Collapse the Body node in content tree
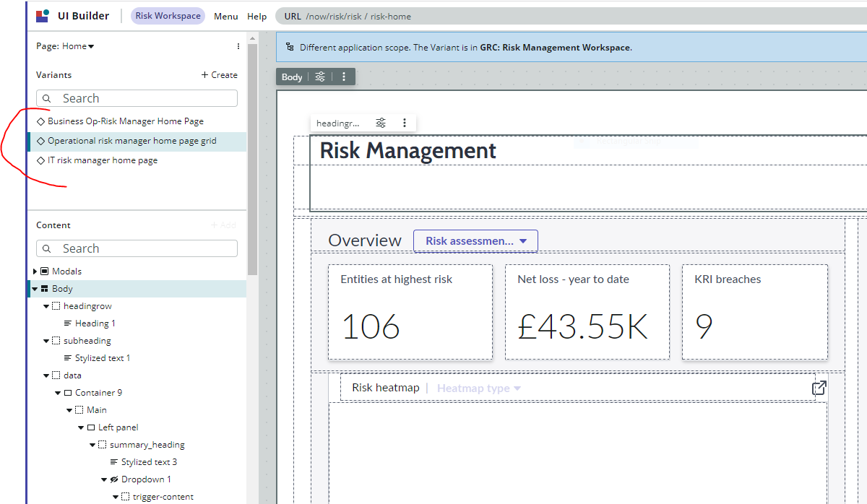Viewport: 867px width, 504px height. click(34, 288)
